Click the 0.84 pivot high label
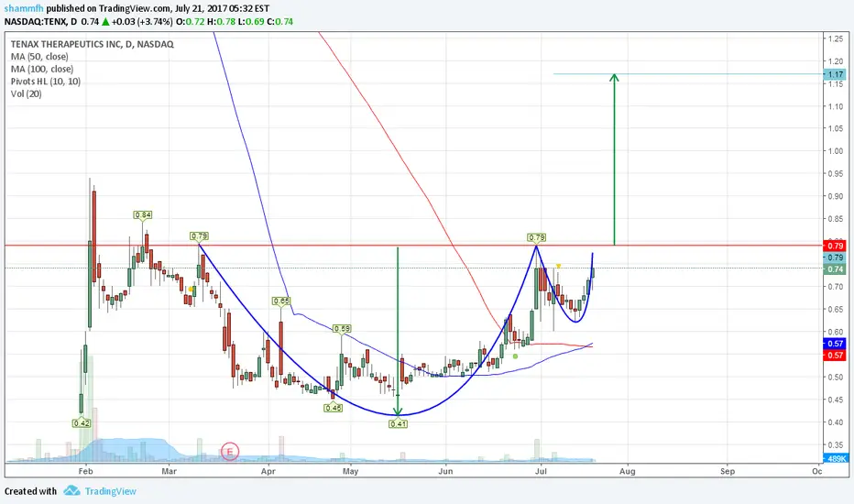Viewport: 854px width, 504px height. [143, 215]
